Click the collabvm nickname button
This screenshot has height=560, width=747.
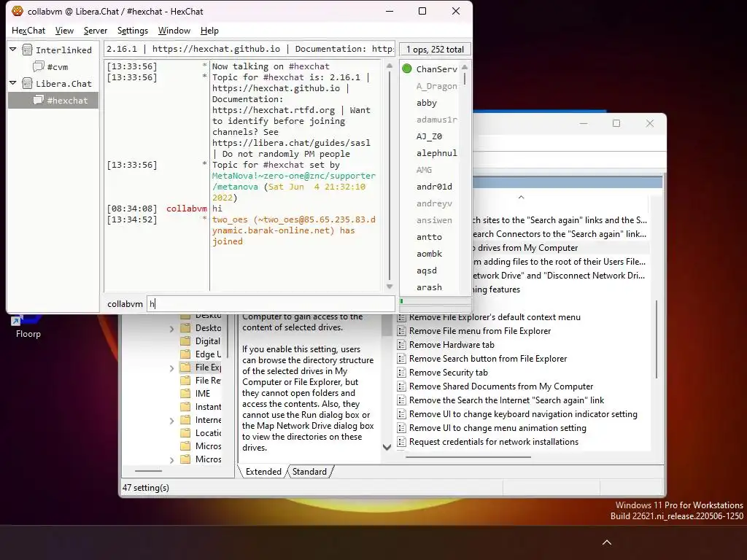[x=125, y=304]
